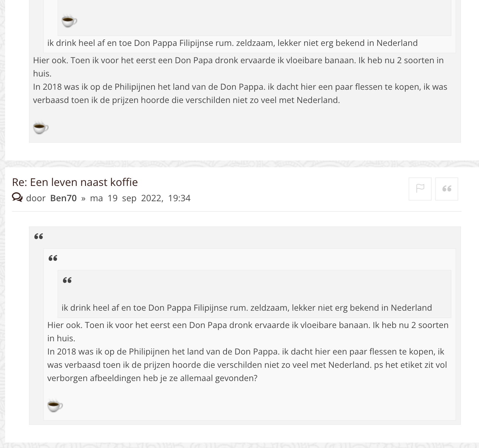The height and width of the screenshot is (448, 479).
Task: Open the Ben70 author profile link
Action: click(x=63, y=198)
